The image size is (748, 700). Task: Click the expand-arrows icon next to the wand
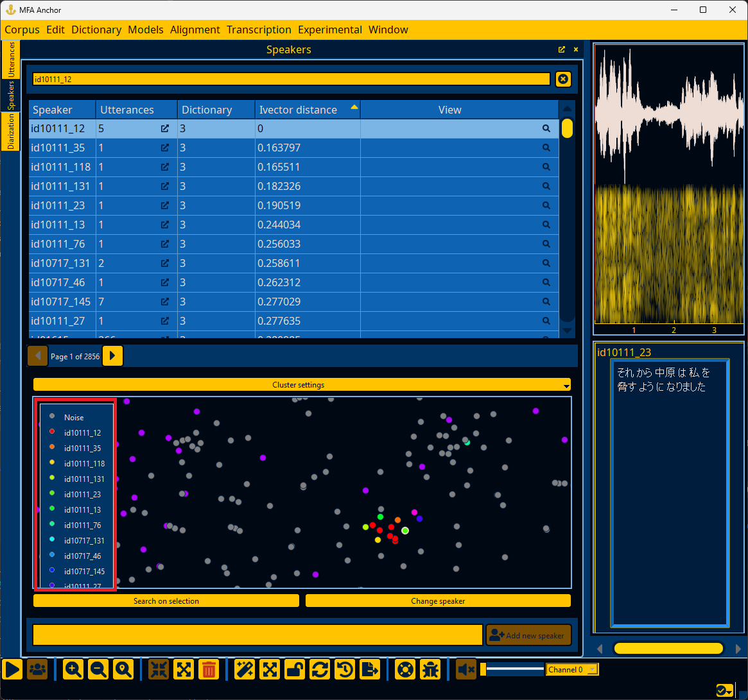pyautogui.click(x=270, y=669)
